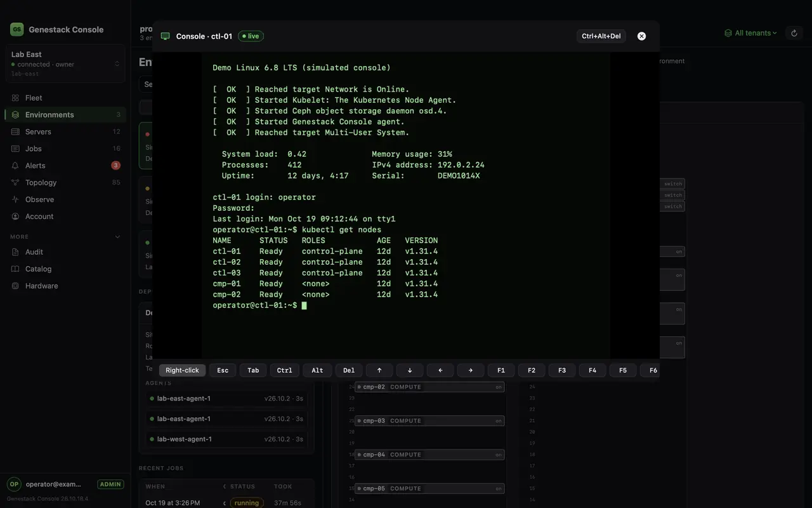Click the Audit icon in sidebar

pyautogui.click(x=15, y=252)
